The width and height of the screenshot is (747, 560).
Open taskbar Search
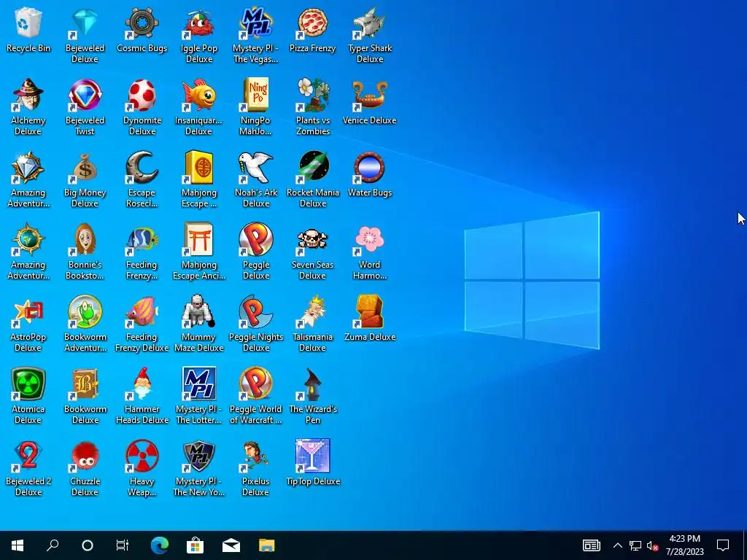click(53, 545)
